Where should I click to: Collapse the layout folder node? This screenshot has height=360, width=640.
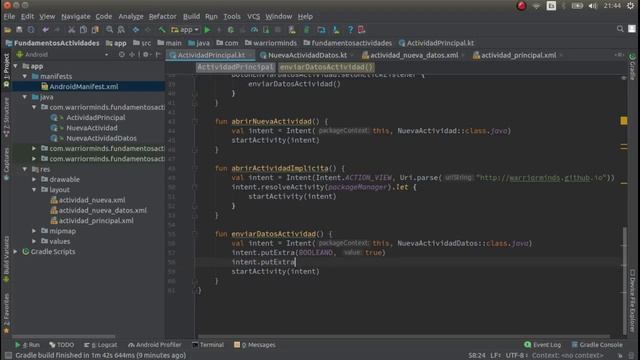34,190
